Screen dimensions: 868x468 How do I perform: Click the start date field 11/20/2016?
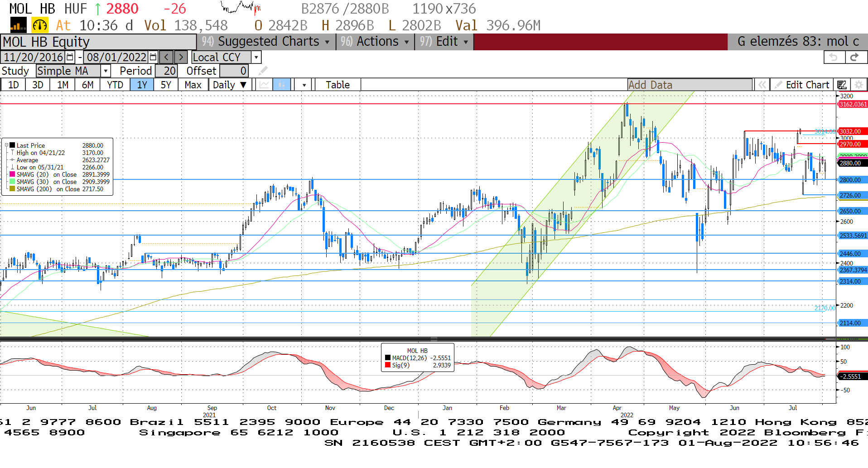point(33,57)
